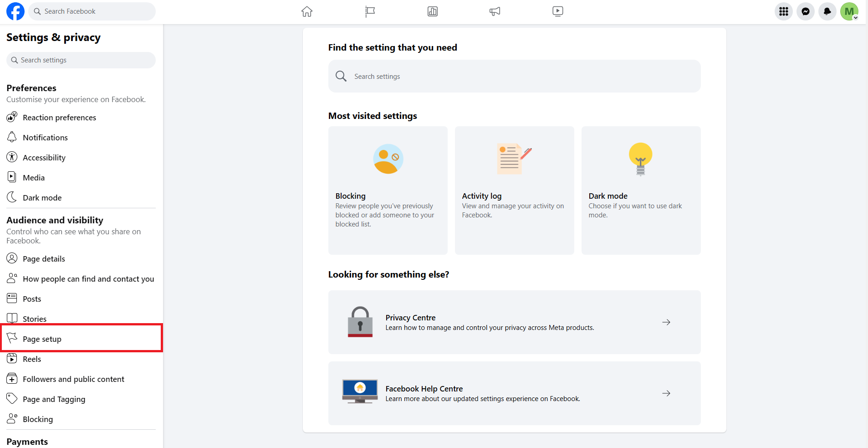Open the Messenger icon
This screenshot has height=448, width=868.
click(x=806, y=11)
